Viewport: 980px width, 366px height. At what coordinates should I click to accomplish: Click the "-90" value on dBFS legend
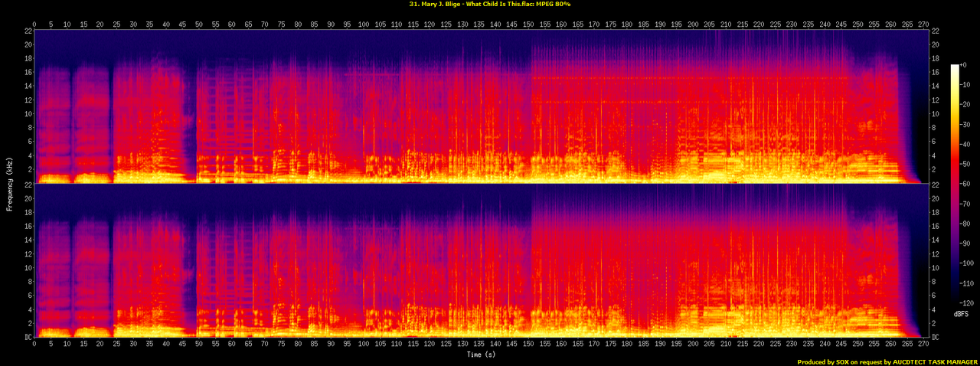click(x=965, y=243)
